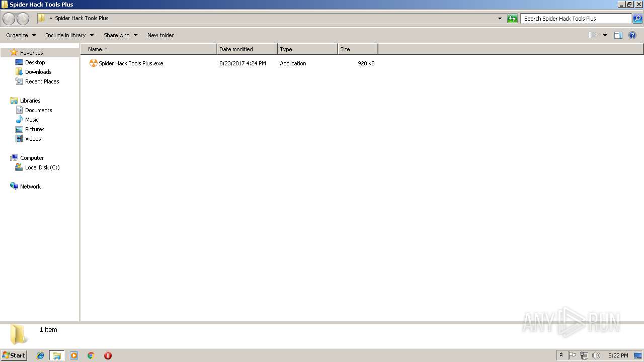Click the Explorer folder taskbar button
This screenshot has height=362, width=644.
point(57,355)
